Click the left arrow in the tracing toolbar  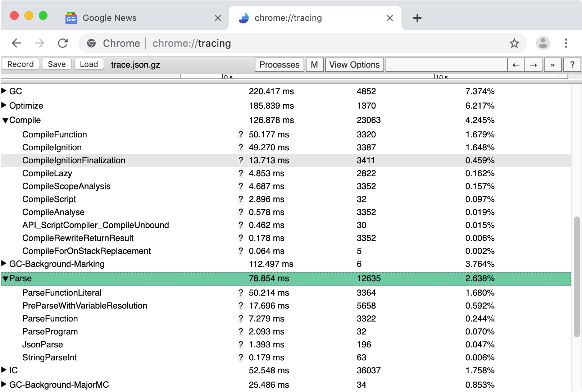tap(516, 65)
